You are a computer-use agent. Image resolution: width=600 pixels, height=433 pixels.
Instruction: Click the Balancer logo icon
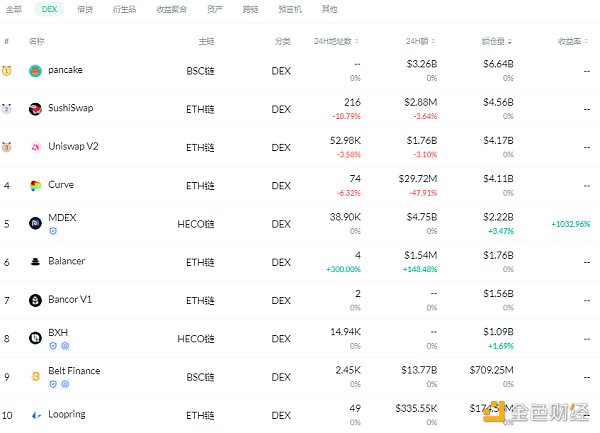pyautogui.click(x=35, y=262)
